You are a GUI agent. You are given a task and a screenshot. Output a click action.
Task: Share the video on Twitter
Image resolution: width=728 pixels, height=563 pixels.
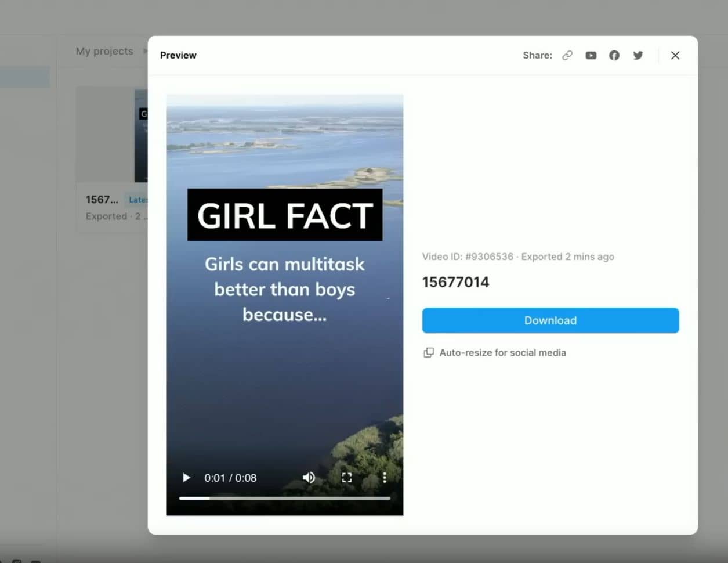[x=638, y=55]
